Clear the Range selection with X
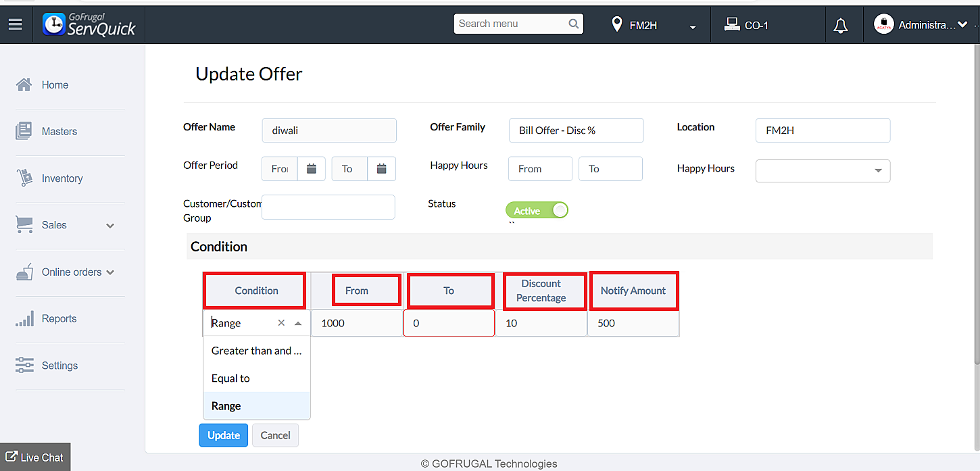Image resolution: width=980 pixels, height=471 pixels. coord(281,323)
